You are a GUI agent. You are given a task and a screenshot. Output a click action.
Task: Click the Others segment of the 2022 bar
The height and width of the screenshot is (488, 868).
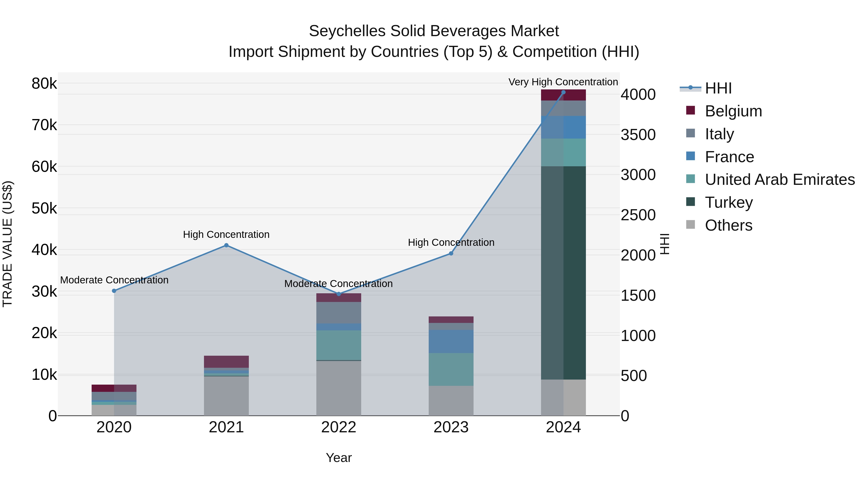(x=339, y=388)
